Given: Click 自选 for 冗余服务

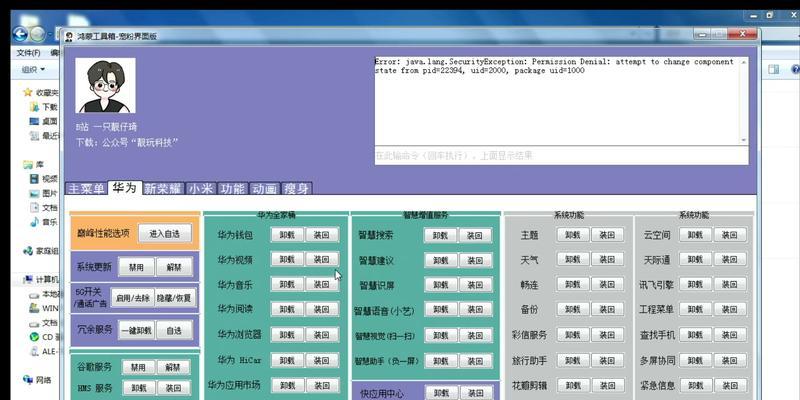Looking at the screenshot, I should [x=174, y=330].
